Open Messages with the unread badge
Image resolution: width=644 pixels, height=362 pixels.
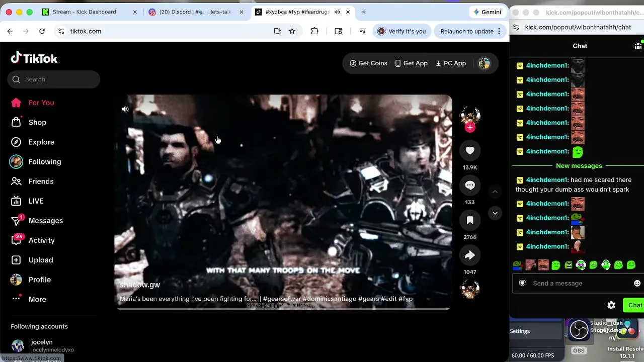(37, 221)
